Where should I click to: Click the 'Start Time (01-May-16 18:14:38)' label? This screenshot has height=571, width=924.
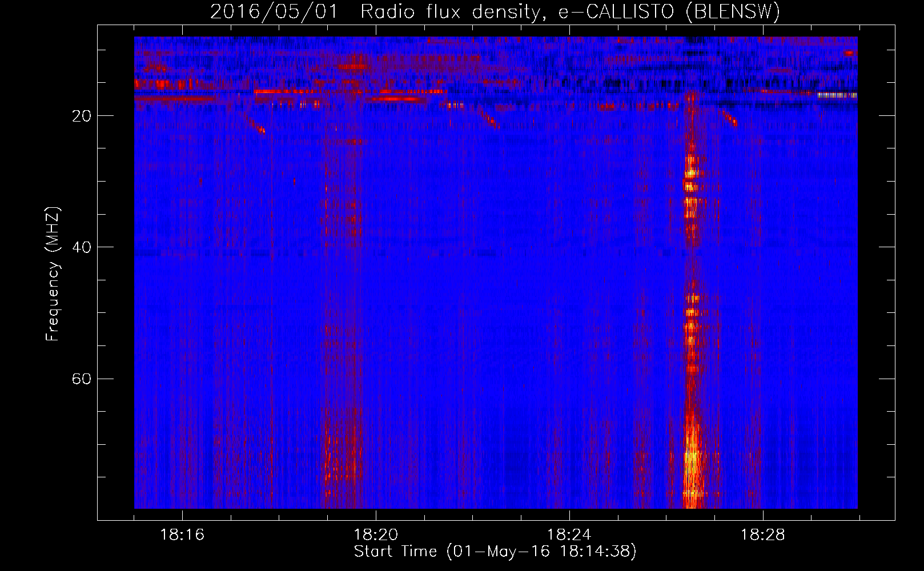pyautogui.click(x=495, y=552)
